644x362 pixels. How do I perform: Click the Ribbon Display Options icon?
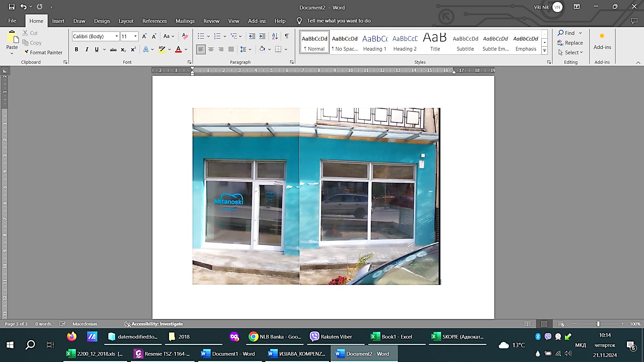coord(577,7)
